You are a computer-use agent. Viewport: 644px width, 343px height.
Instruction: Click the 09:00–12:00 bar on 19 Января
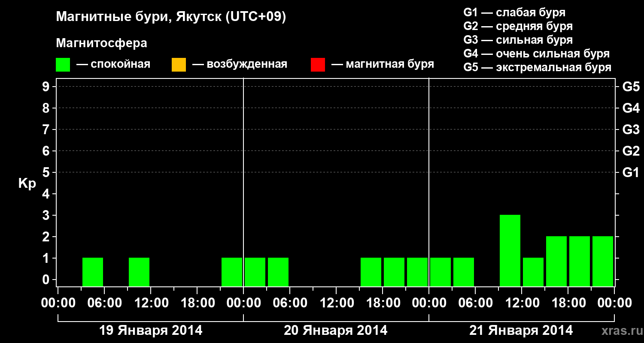tap(139, 272)
